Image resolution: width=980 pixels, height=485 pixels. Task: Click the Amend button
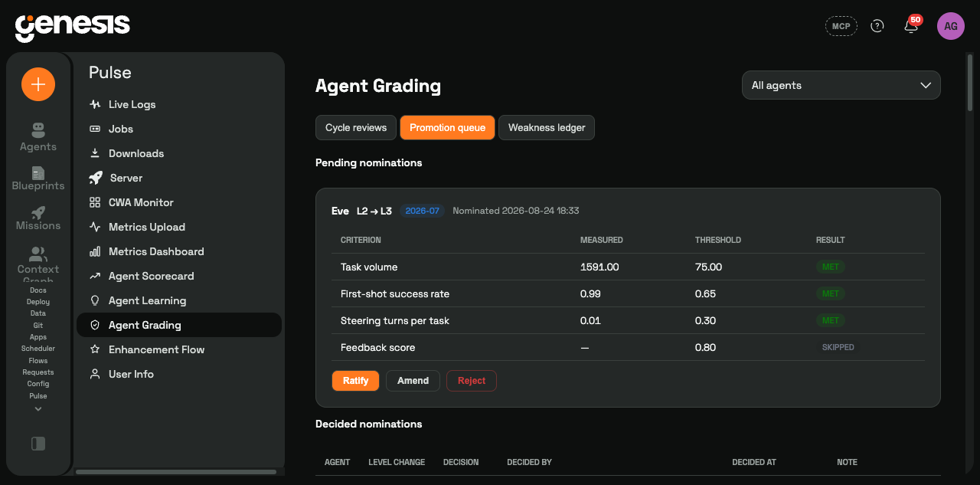pos(413,381)
